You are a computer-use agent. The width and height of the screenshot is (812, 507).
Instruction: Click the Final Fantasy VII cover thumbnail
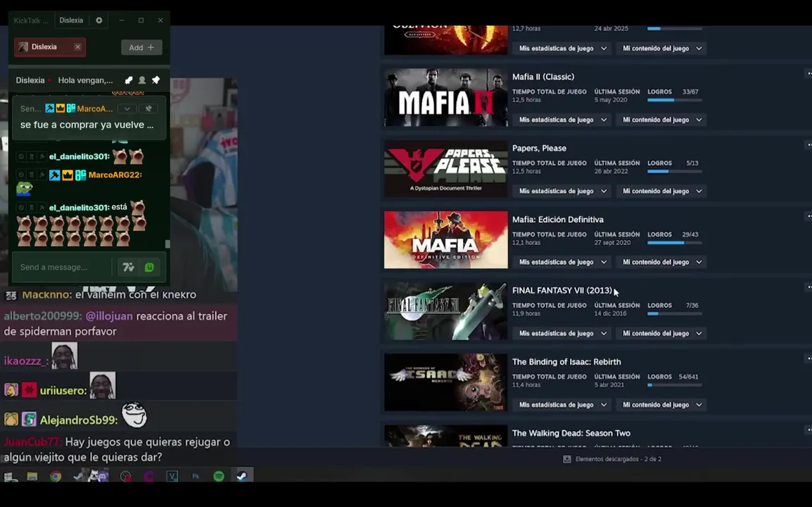click(x=446, y=311)
